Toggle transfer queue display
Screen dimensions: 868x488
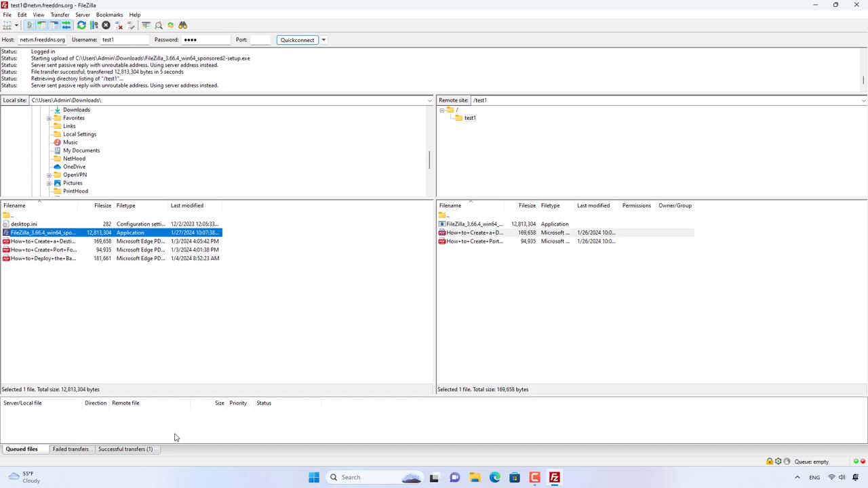[66, 25]
